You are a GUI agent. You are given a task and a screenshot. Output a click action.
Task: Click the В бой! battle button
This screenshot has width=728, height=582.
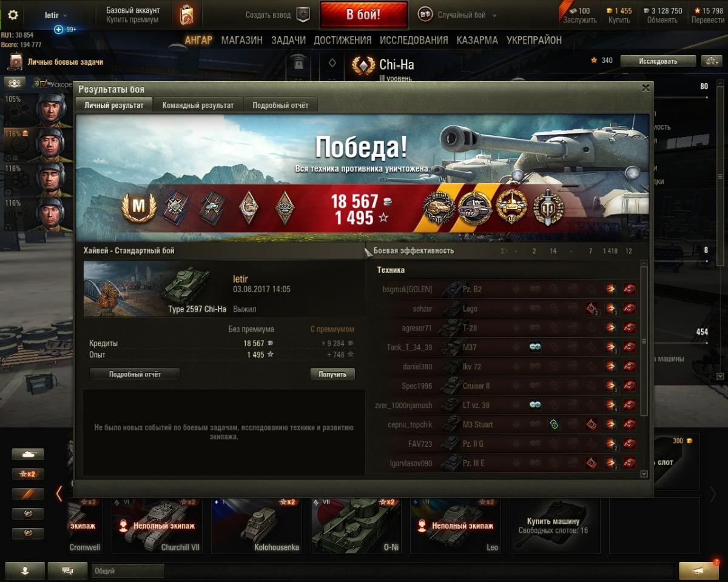pyautogui.click(x=363, y=15)
